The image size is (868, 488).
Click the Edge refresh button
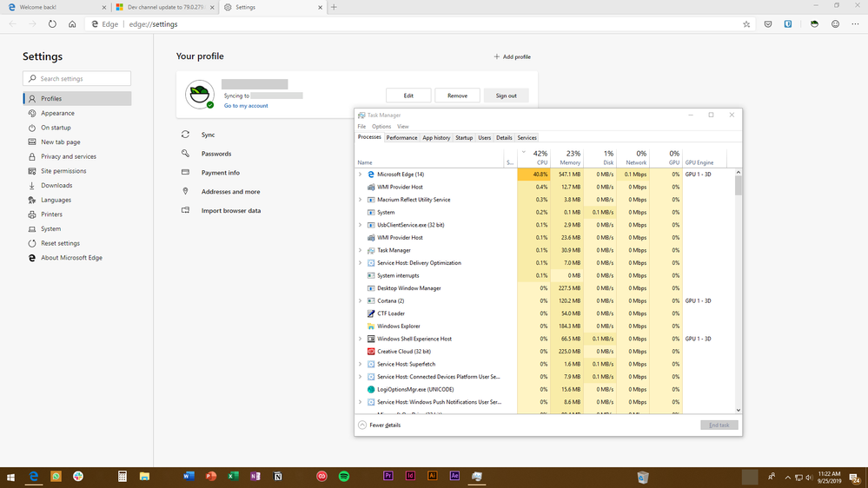tap(52, 23)
